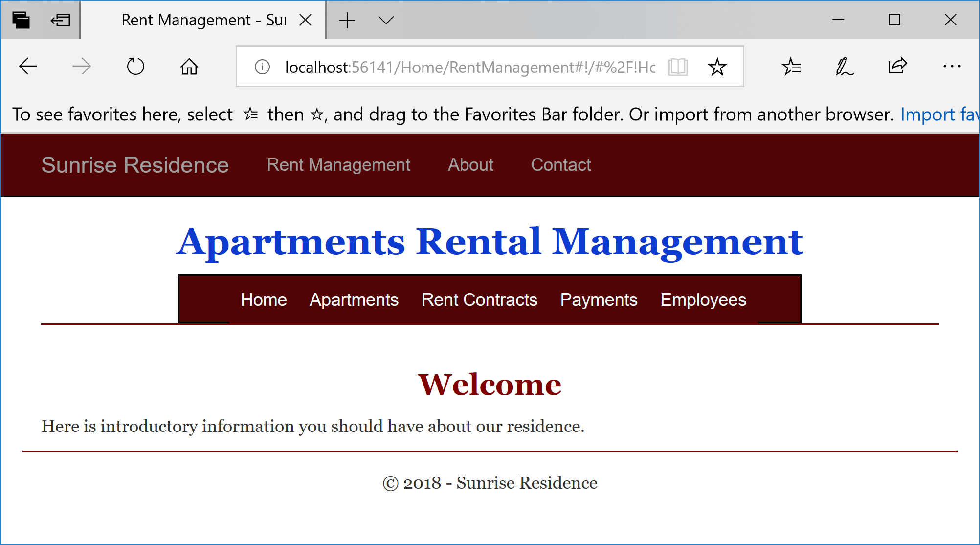Viewport: 980px width, 545px height.
Task: Select the Rent Management browser tab
Action: coord(203,20)
